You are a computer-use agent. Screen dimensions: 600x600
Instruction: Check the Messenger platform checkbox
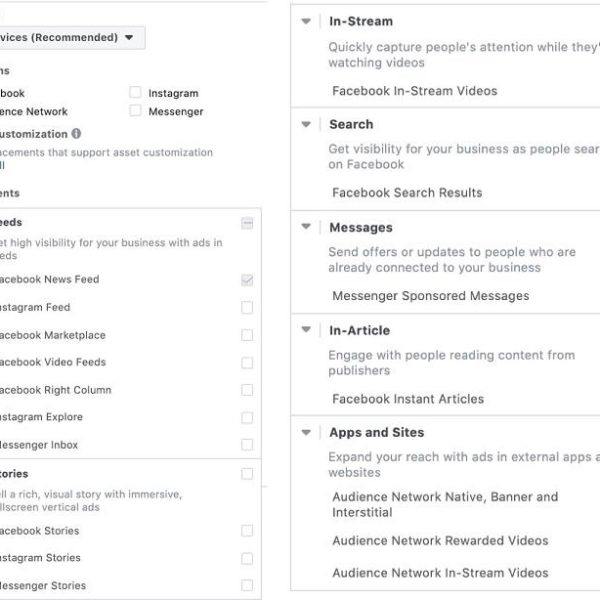(x=135, y=112)
